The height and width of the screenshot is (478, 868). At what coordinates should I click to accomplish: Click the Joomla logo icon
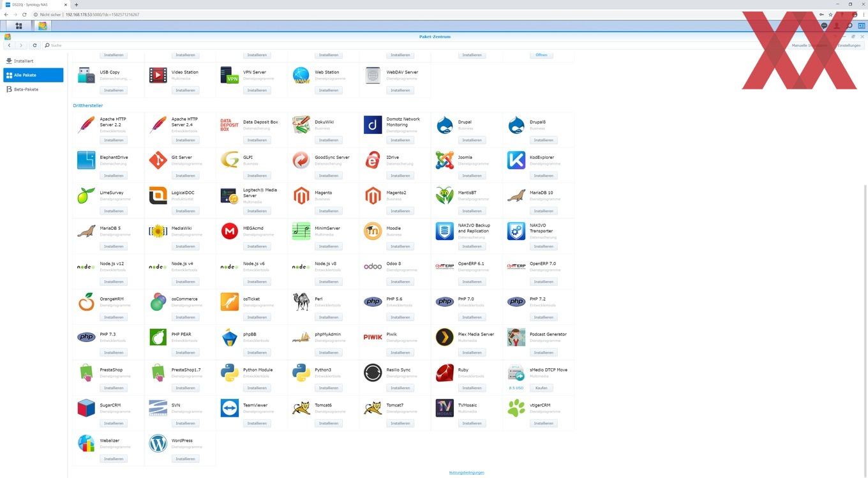(x=445, y=160)
